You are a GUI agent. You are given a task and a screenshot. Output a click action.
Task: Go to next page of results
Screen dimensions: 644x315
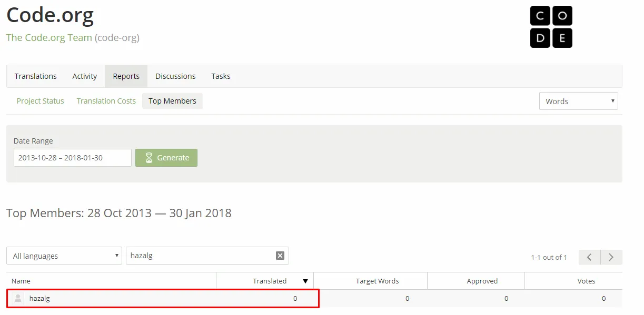coord(611,257)
